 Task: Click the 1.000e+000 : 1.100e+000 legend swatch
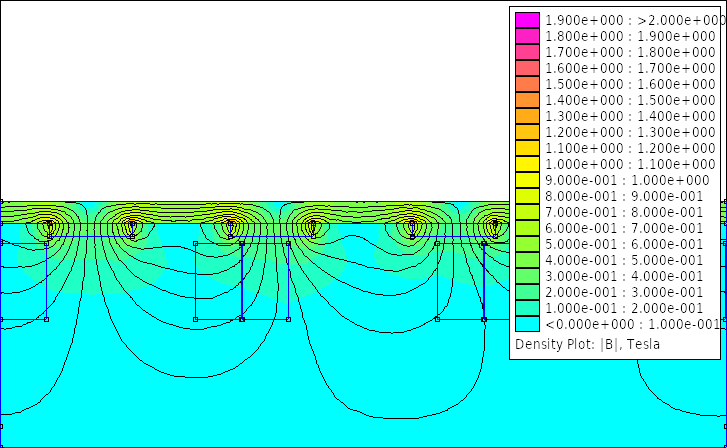tap(527, 164)
